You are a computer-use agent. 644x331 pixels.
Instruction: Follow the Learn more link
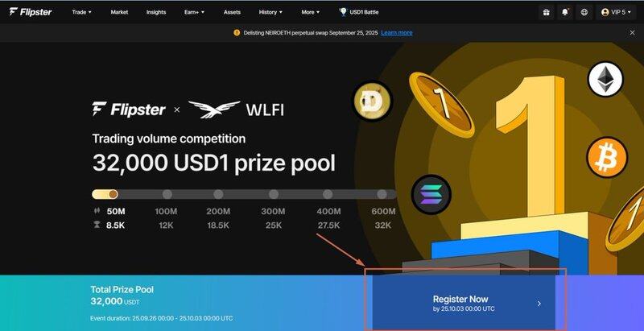[397, 33]
